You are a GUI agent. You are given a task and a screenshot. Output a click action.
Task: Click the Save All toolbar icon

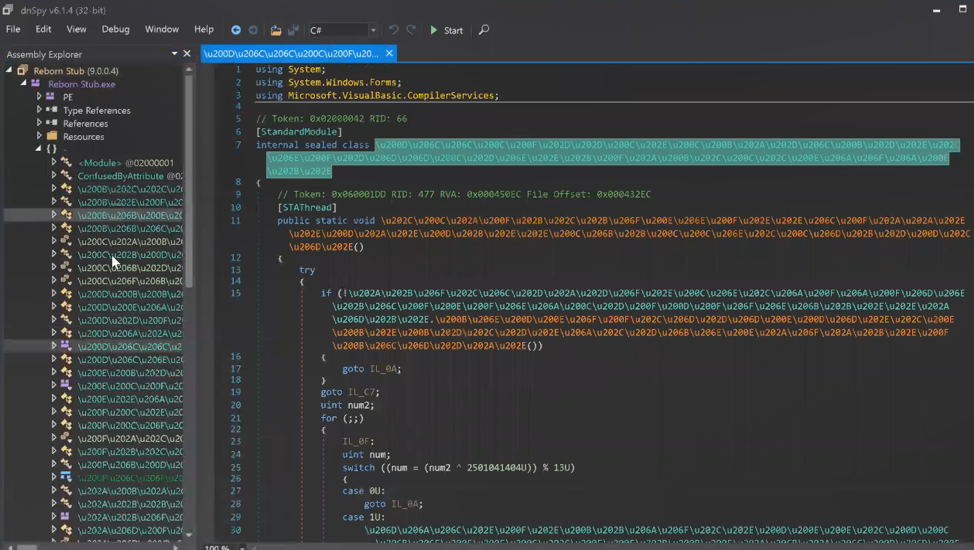click(x=291, y=30)
